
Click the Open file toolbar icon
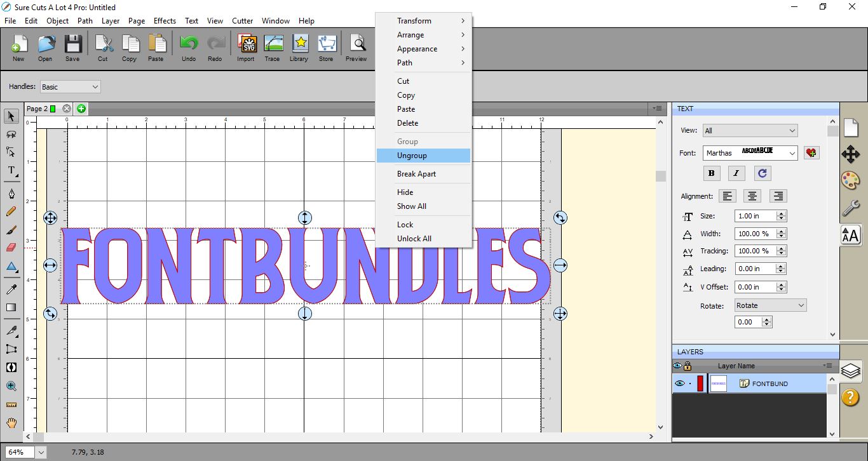pos(45,48)
